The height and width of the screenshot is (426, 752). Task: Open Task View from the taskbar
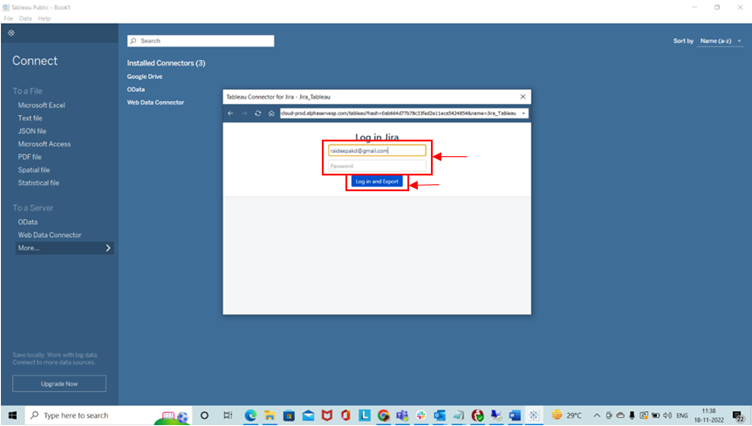(x=228, y=415)
